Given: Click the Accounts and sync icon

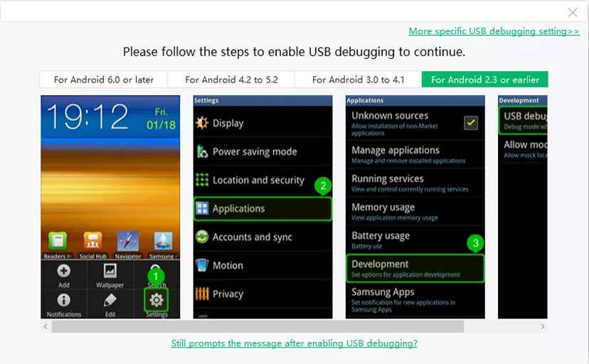Looking at the screenshot, I should pyautogui.click(x=202, y=237).
